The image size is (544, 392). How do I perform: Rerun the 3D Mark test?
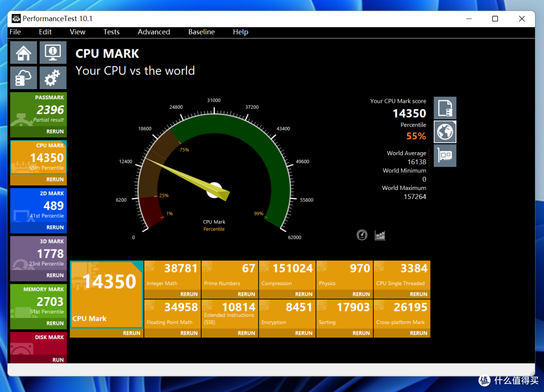pos(55,275)
